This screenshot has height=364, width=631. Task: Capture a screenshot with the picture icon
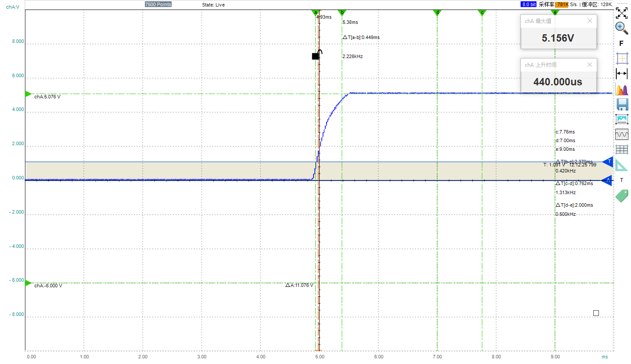pos(622,119)
